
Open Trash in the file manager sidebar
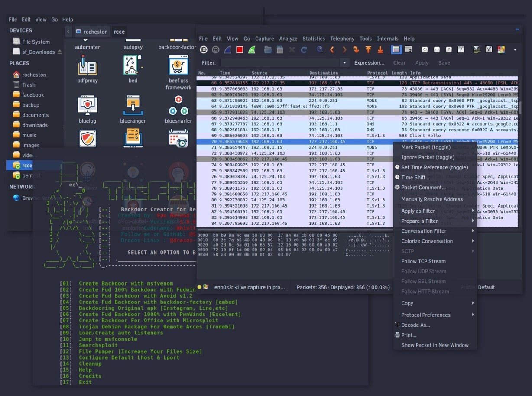click(x=29, y=85)
